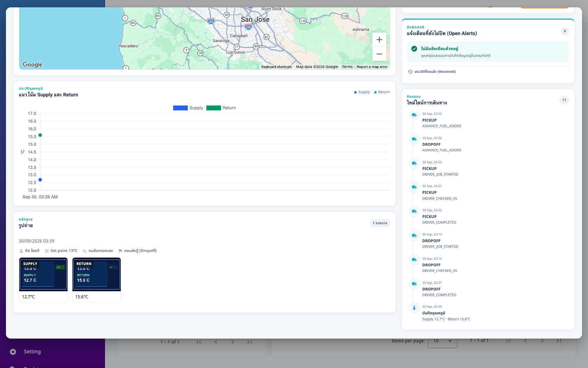Go to first page in left background pager

click(x=199, y=342)
